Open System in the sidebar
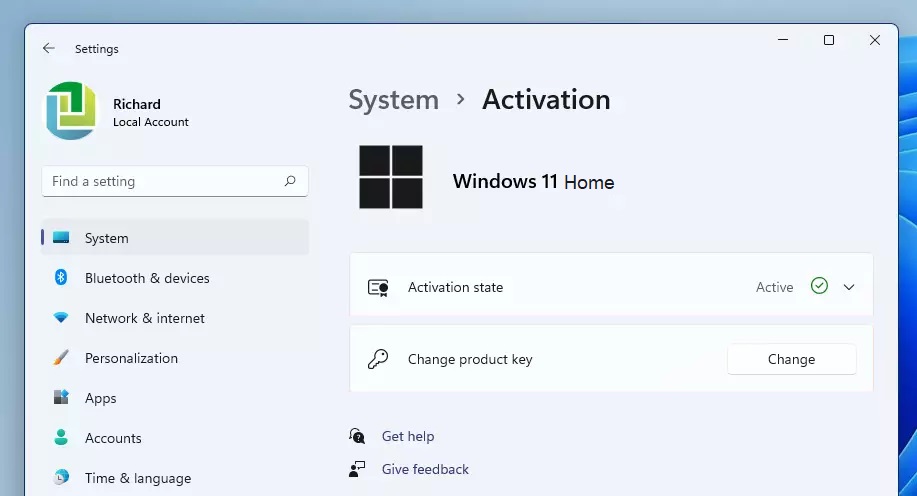 tap(175, 237)
